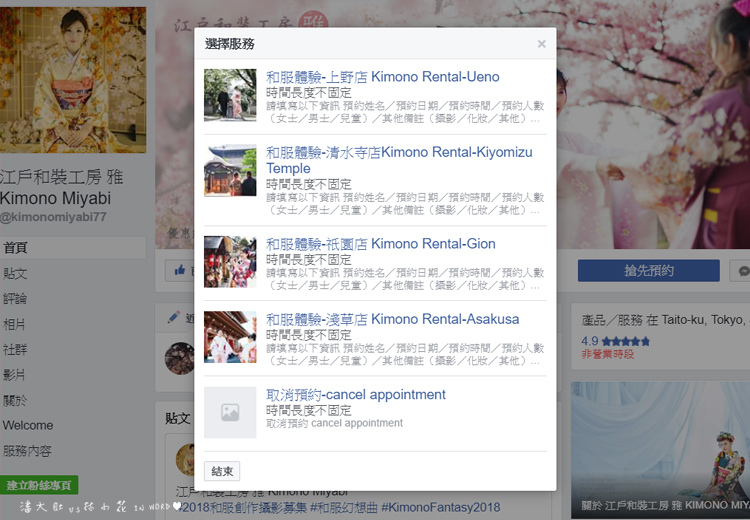Click Kiyomizu Temple service thumbnail
Image resolution: width=750 pixels, height=520 pixels.
pos(230,170)
